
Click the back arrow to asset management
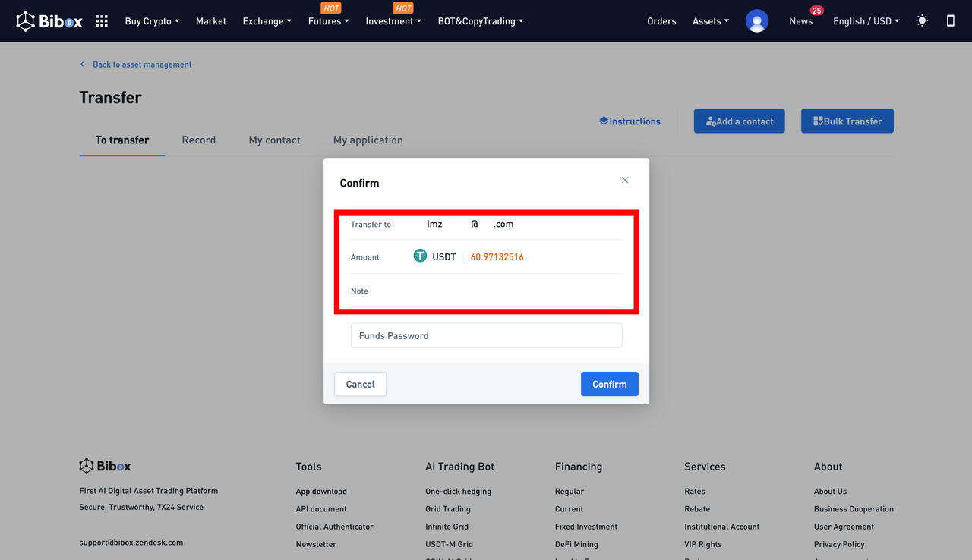pyautogui.click(x=84, y=64)
